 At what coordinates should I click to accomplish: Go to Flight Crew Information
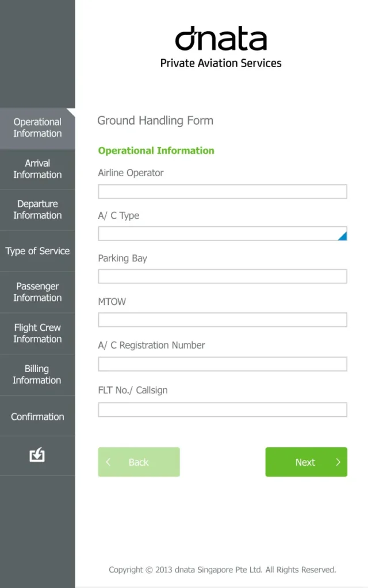click(x=37, y=334)
